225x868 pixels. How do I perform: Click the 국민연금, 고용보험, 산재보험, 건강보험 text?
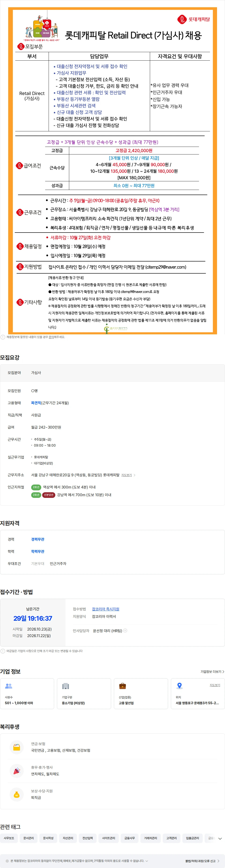pos(61,750)
